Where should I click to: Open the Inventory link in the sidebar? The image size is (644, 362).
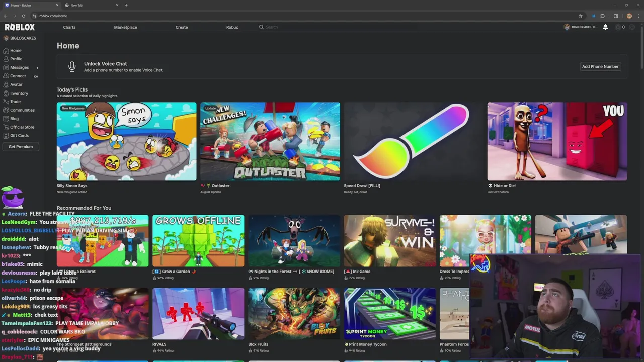pyautogui.click(x=19, y=93)
